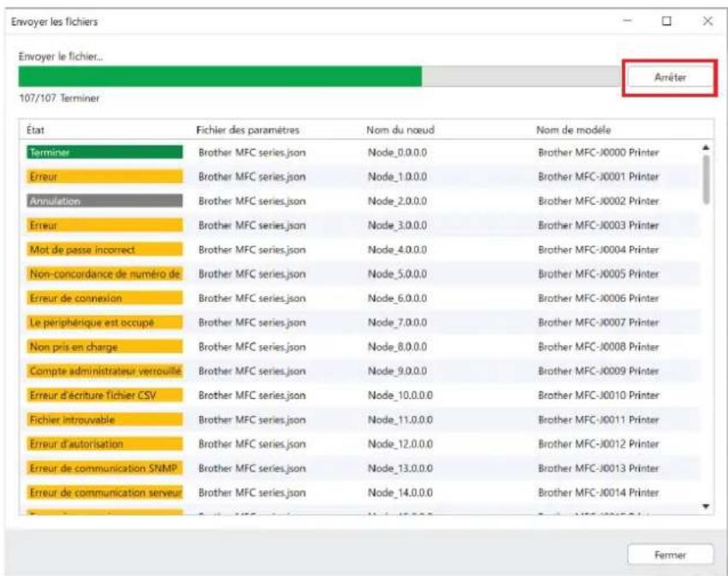This screenshot has width=728, height=576.
Task: Click node name Node_10.0.0.0
Action: pyautogui.click(x=400, y=395)
